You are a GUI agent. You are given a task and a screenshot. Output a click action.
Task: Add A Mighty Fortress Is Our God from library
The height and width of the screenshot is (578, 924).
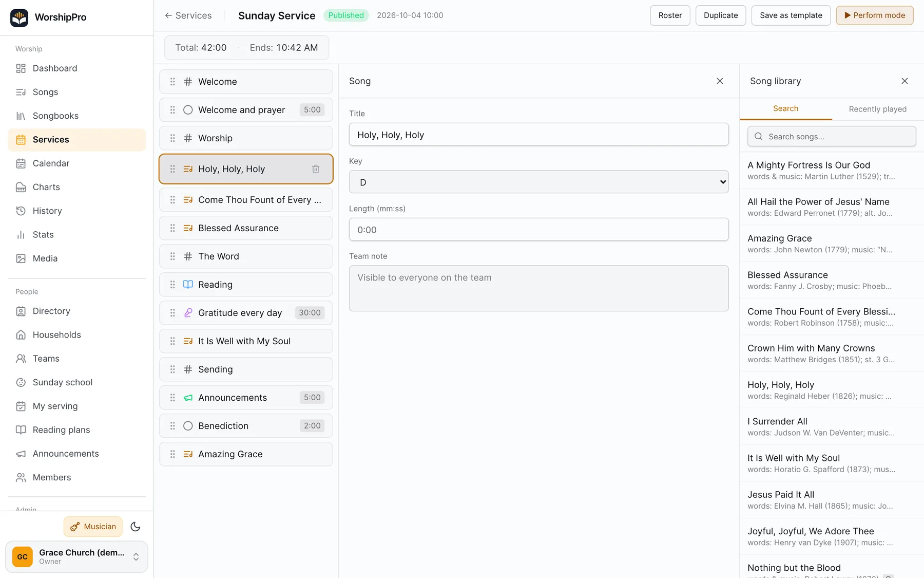coord(832,171)
